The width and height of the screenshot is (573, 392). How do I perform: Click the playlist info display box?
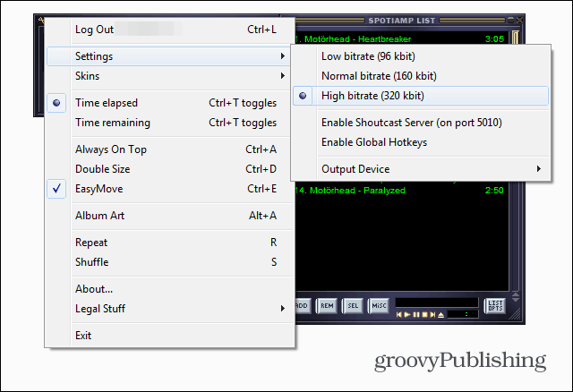[437, 303]
